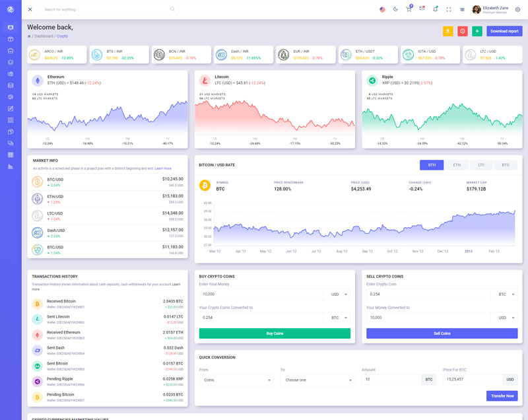Open the language flag dropdown
This screenshot has width=528, height=420.
pos(382,9)
